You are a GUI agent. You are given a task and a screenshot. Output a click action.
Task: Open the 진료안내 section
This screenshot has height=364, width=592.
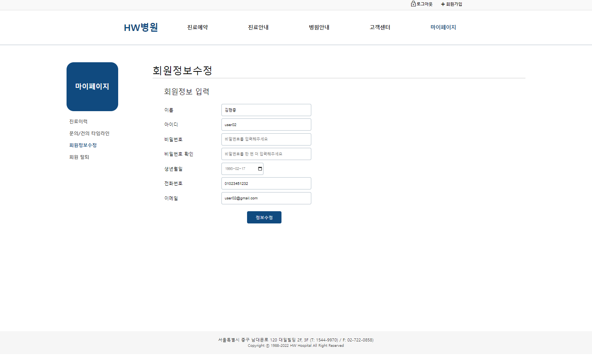pyautogui.click(x=258, y=27)
